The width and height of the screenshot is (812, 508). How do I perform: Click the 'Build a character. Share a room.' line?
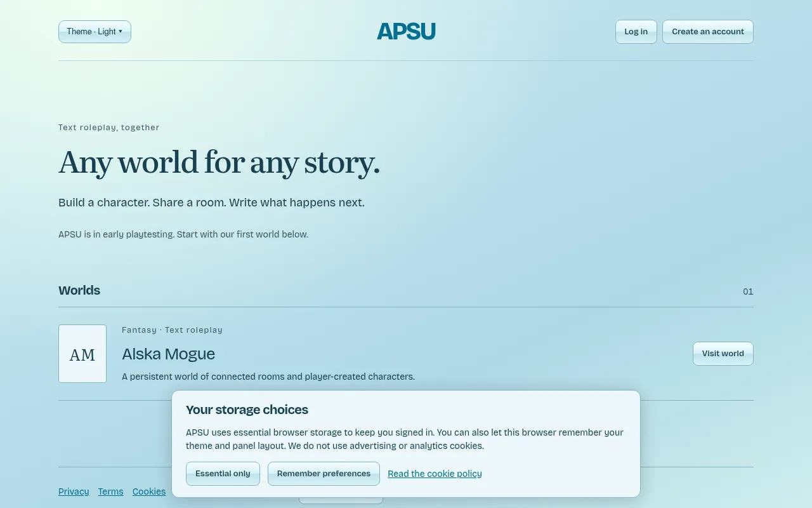211,203
